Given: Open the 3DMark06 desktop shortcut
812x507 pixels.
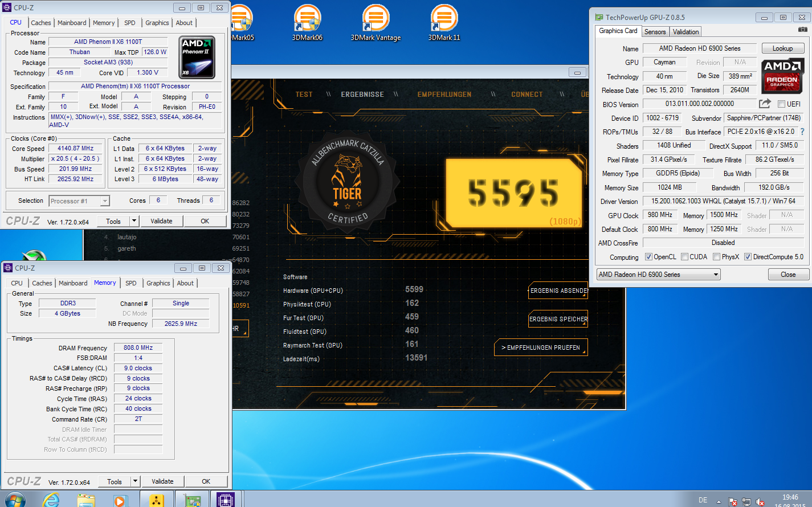Looking at the screenshot, I should (307, 23).
